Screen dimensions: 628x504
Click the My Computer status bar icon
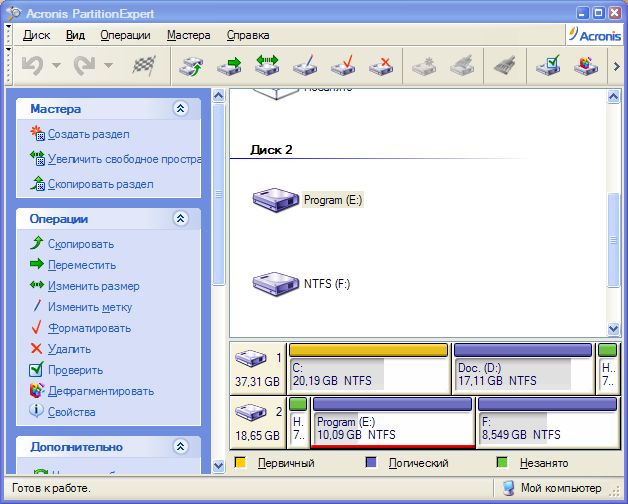tap(508, 488)
